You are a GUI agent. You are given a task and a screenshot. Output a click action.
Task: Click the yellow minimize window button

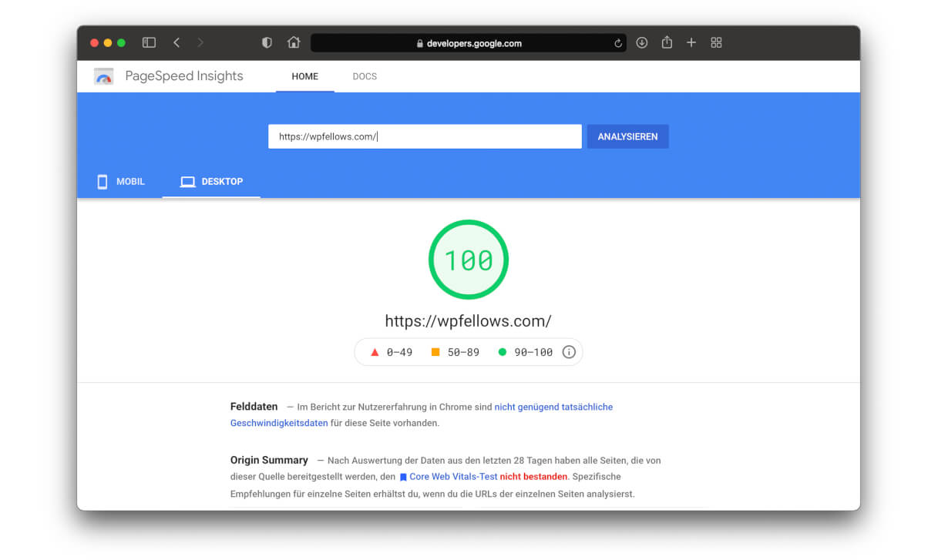click(108, 43)
